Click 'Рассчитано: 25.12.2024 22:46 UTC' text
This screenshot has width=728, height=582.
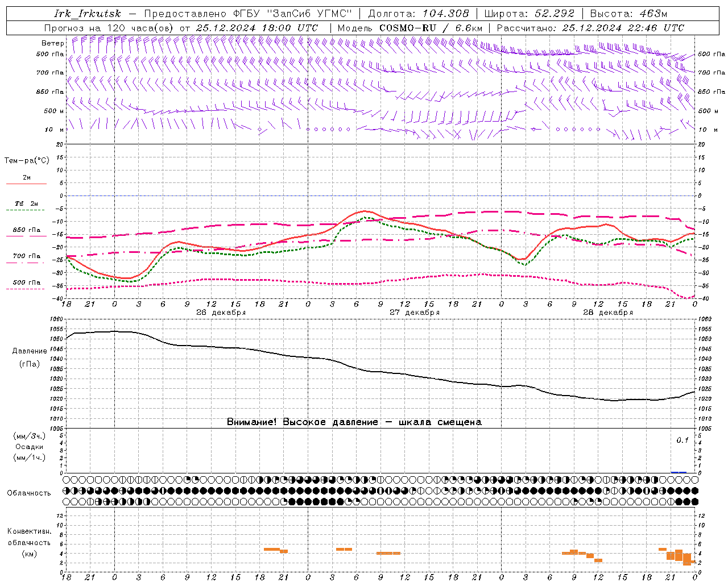(x=590, y=28)
